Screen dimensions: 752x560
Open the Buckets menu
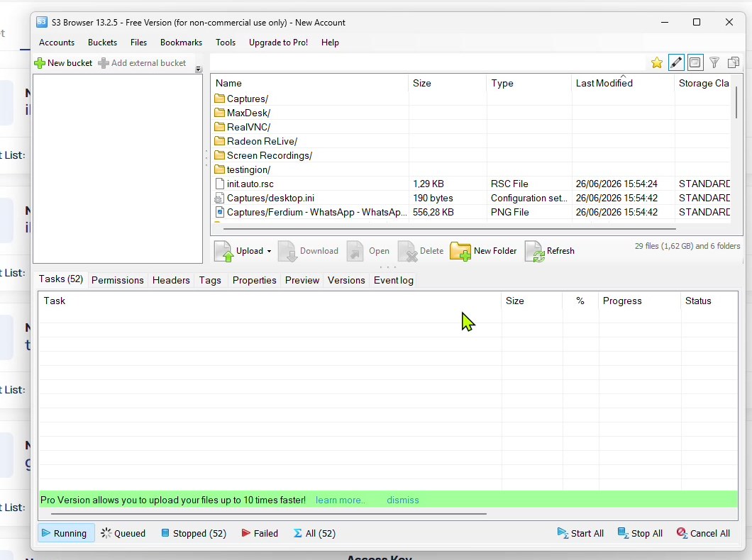click(102, 42)
